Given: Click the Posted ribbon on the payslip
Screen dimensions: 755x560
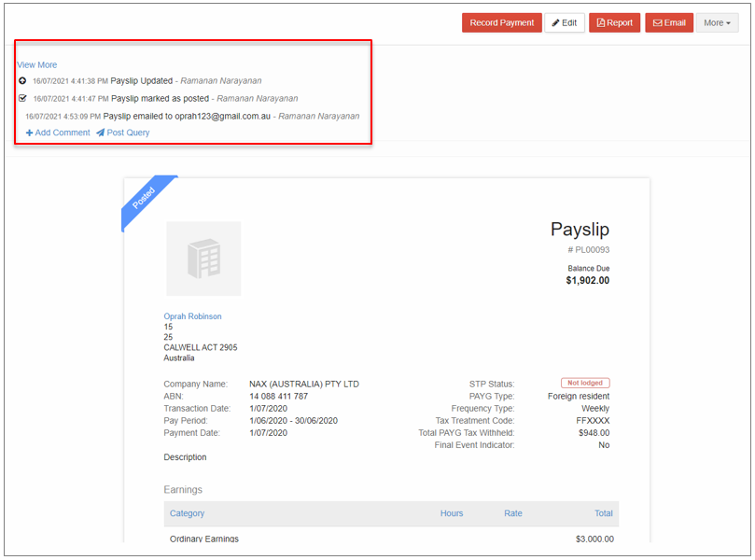Looking at the screenshot, I should pyautogui.click(x=145, y=198).
